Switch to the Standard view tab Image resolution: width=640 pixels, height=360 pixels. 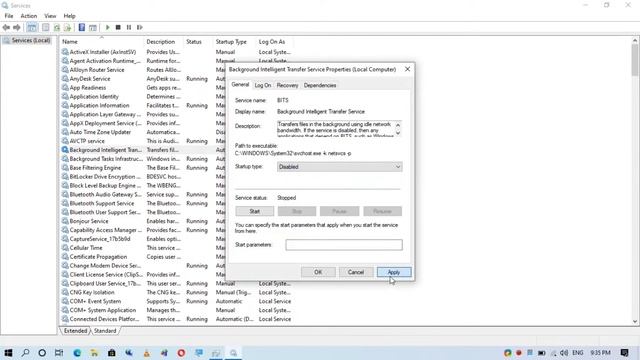[x=105, y=331]
